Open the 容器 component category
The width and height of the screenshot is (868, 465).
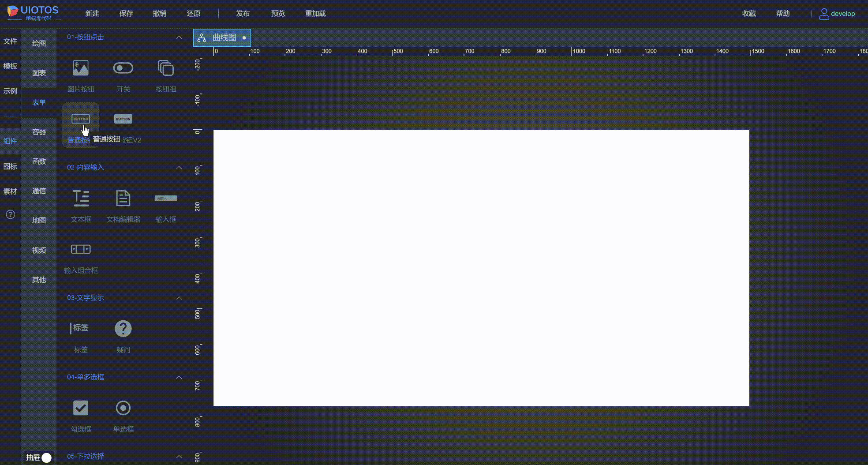39,131
